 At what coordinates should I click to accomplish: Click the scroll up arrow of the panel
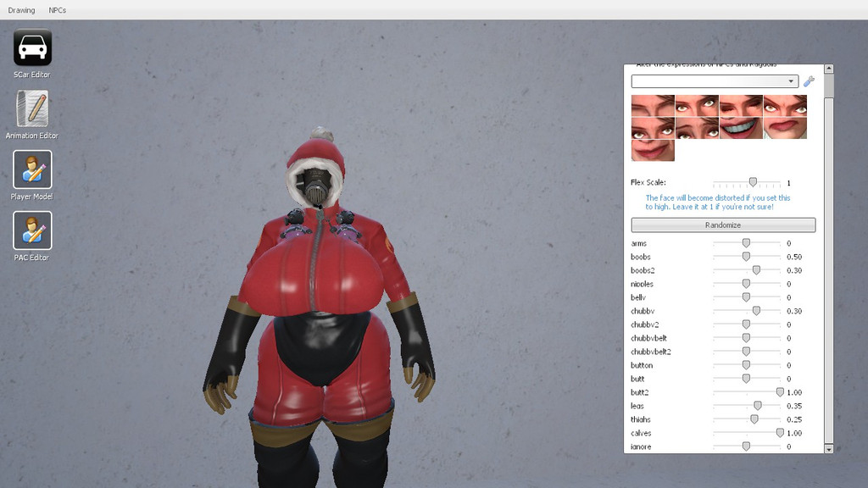tap(829, 69)
